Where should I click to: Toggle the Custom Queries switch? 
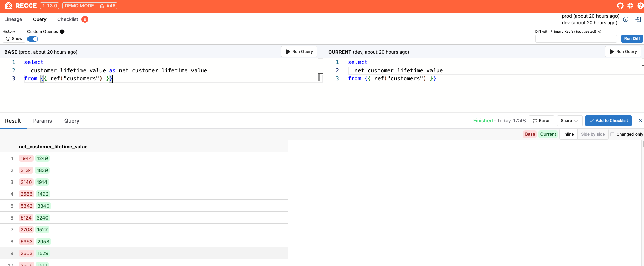33,39
